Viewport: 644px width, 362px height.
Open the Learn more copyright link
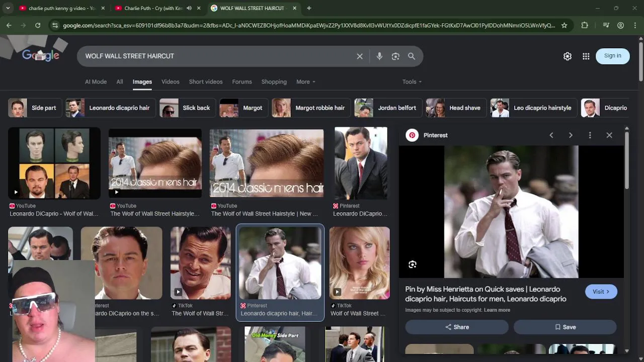[497, 310]
